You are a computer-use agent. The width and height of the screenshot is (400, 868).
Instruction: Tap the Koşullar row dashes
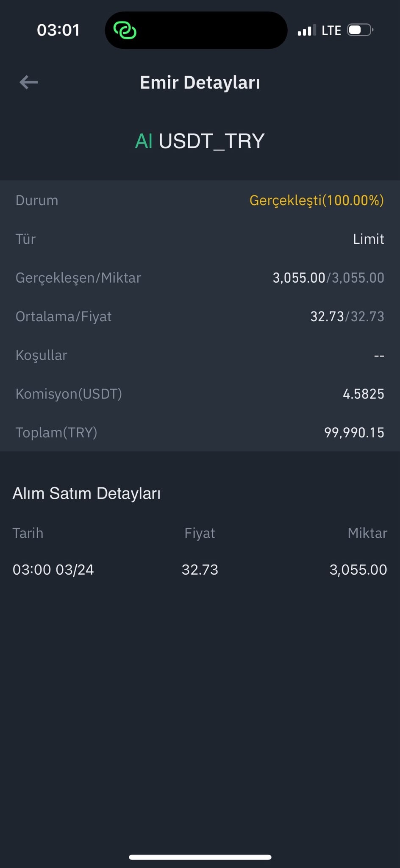pos(379,356)
